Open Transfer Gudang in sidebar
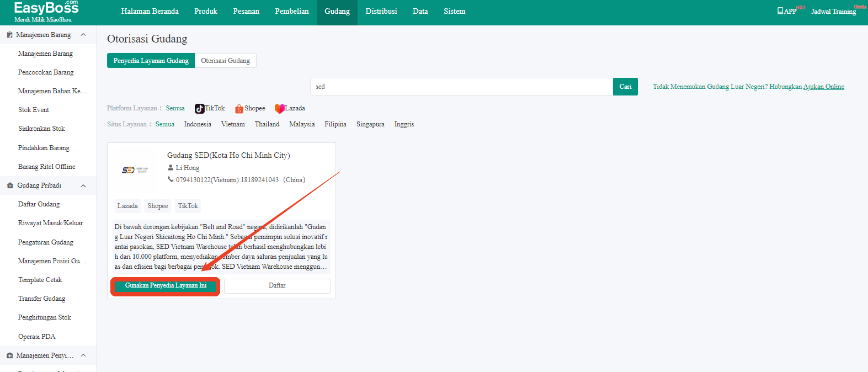Screen dimensions: 868x372 42,299
